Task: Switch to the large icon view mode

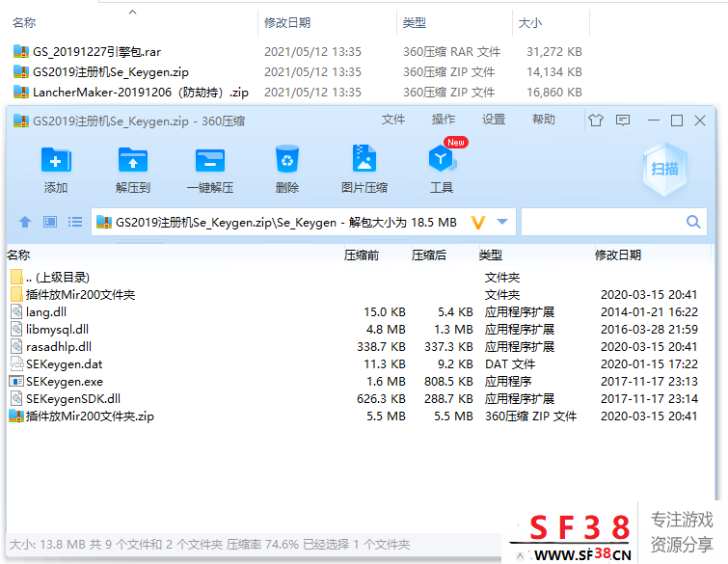Action: coord(50,222)
